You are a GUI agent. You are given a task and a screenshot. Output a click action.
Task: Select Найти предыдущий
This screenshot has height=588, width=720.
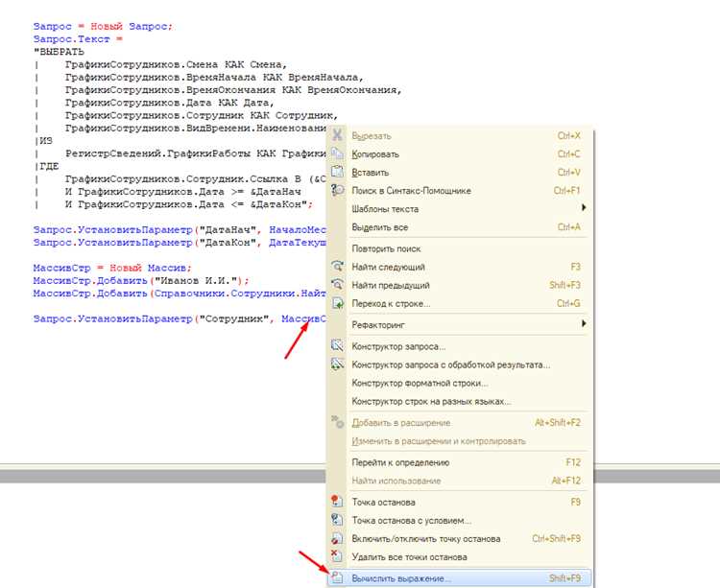coord(459,285)
